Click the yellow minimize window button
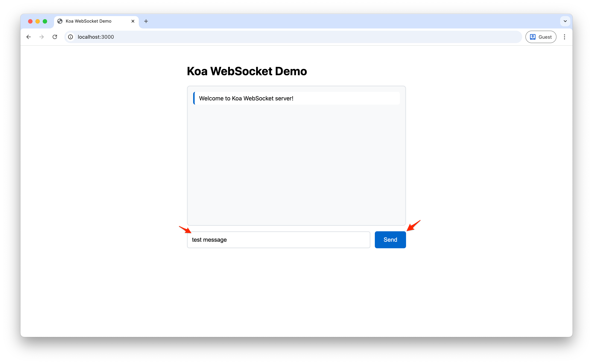The height and width of the screenshot is (364, 593). pyautogui.click(x=38, y=21)
